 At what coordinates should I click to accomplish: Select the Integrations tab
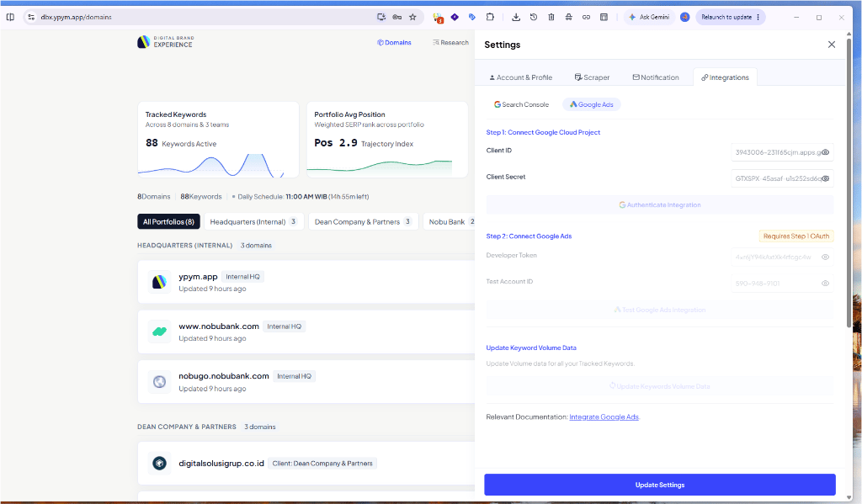tap(725, 77)
